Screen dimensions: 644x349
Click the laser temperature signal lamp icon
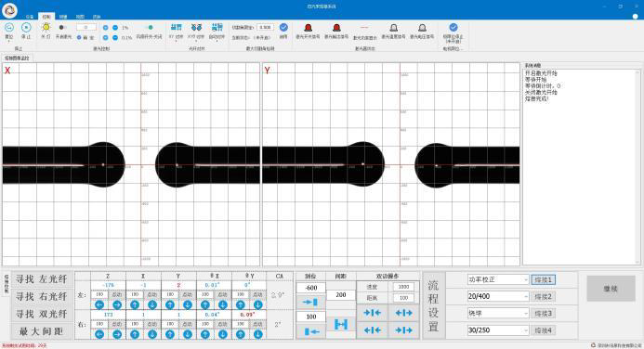click(393, 28)
